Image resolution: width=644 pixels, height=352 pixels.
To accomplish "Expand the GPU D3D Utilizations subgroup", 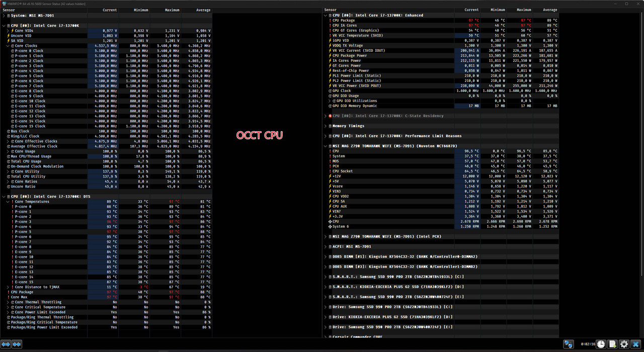I will point(330,101).
